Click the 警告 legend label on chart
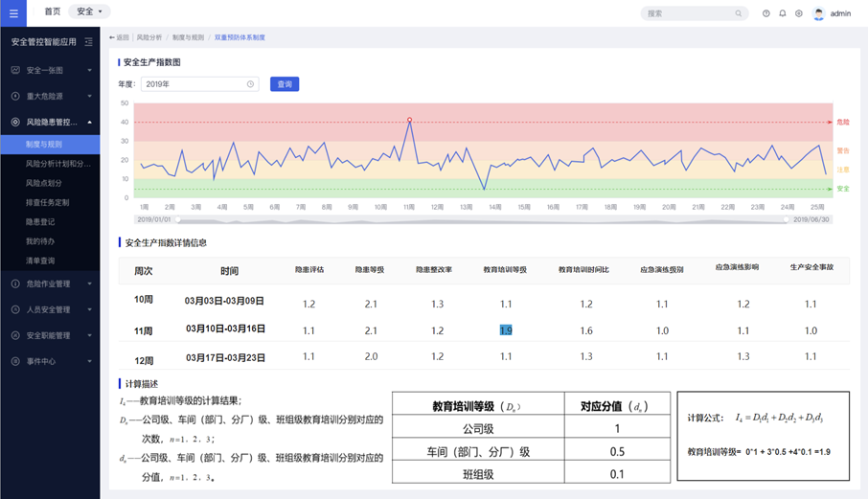This screenshot has width=868, height=499. (x=843, y=150)
